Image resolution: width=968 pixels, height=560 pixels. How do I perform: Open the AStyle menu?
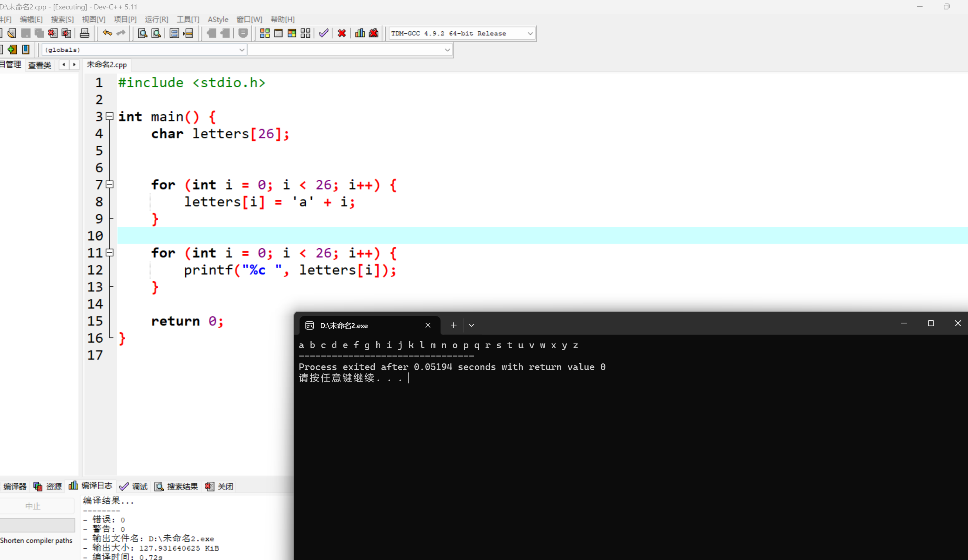pyautogui.click(x=218, y=19)
